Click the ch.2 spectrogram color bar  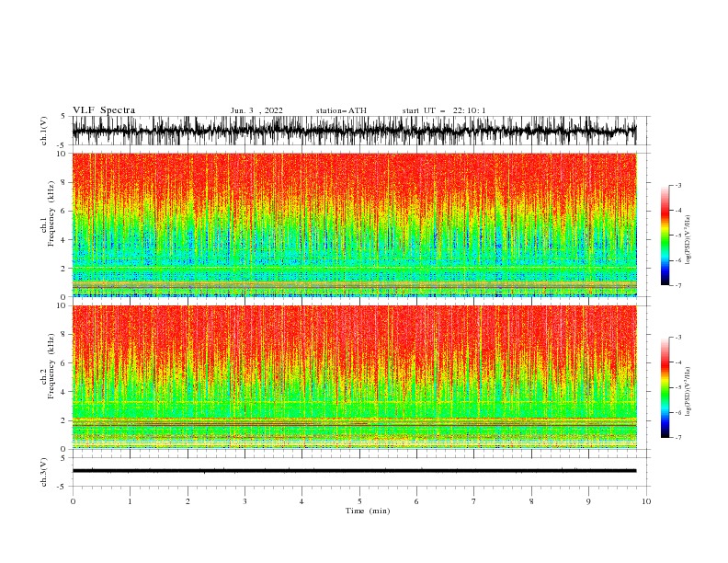665,387
